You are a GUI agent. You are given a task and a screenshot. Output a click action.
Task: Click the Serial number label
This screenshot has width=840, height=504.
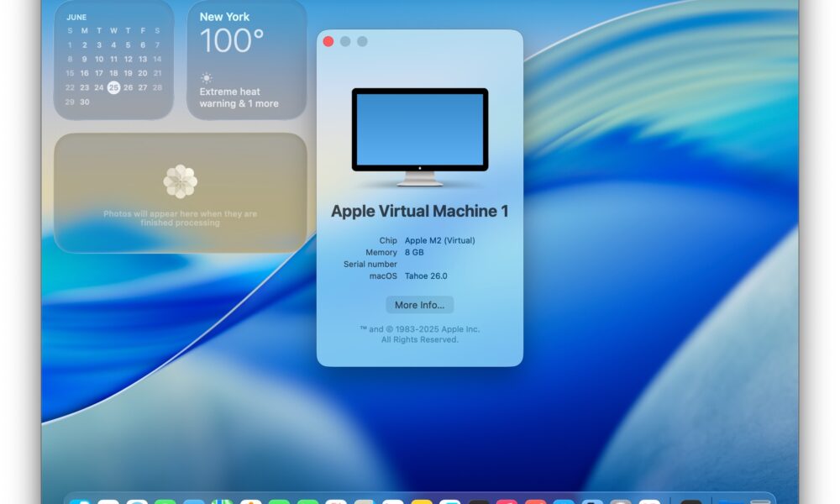(x=370, y=264)
